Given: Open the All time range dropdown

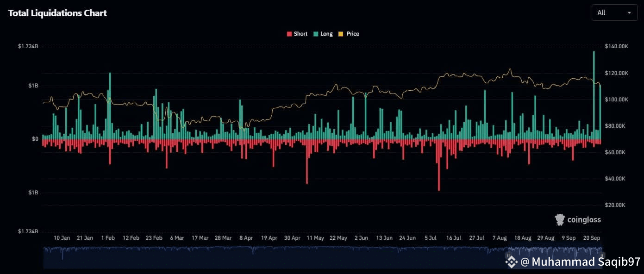Looking at the screenshot, I should tap(614, 12).
